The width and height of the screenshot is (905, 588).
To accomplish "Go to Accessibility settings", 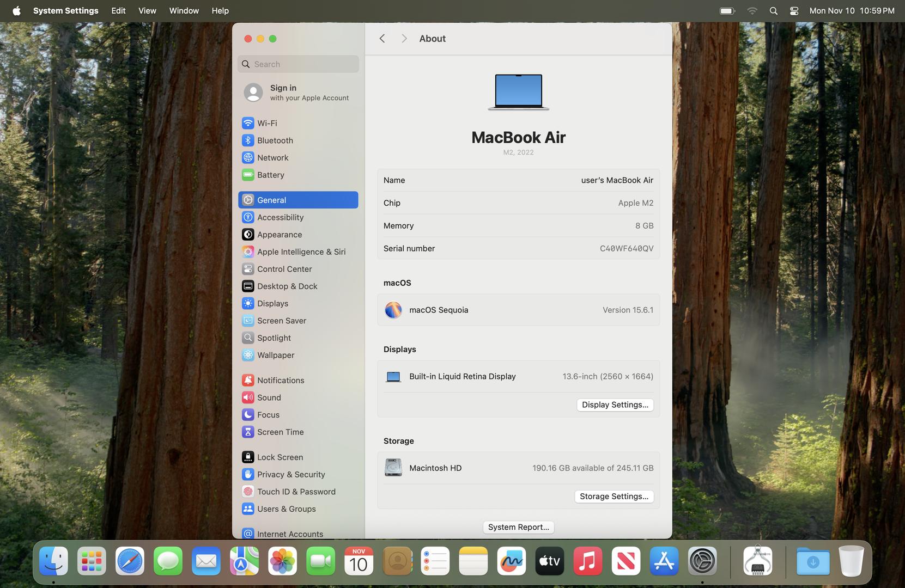I will [280, 217].
